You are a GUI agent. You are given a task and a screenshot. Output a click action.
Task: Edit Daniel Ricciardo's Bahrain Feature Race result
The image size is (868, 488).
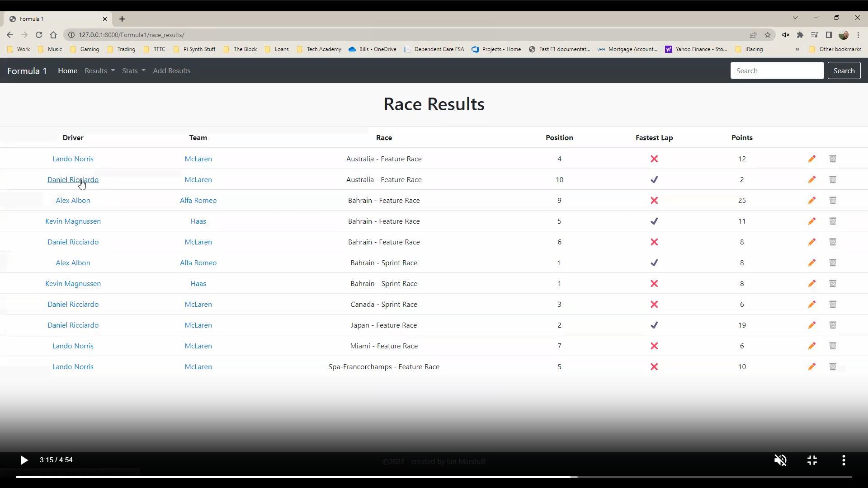point(812,242)
